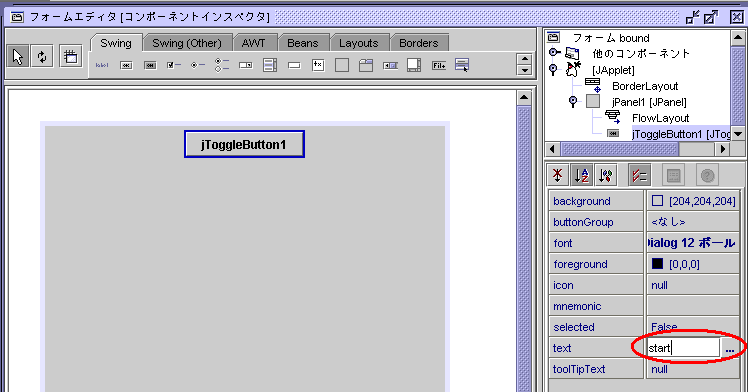
Task: Select jToggleButton1 in the component tree
Action: (x=681, y=134)
